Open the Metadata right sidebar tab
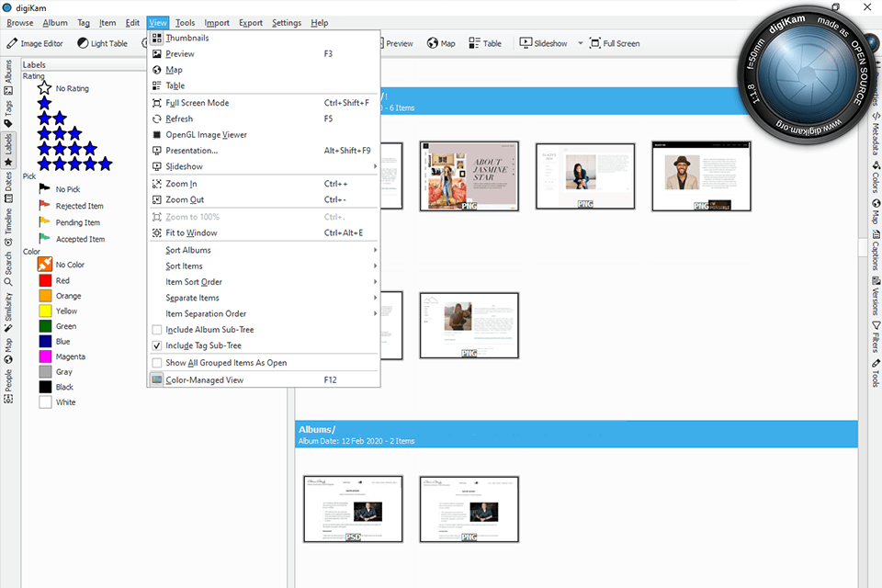 (x=876, y=134)
